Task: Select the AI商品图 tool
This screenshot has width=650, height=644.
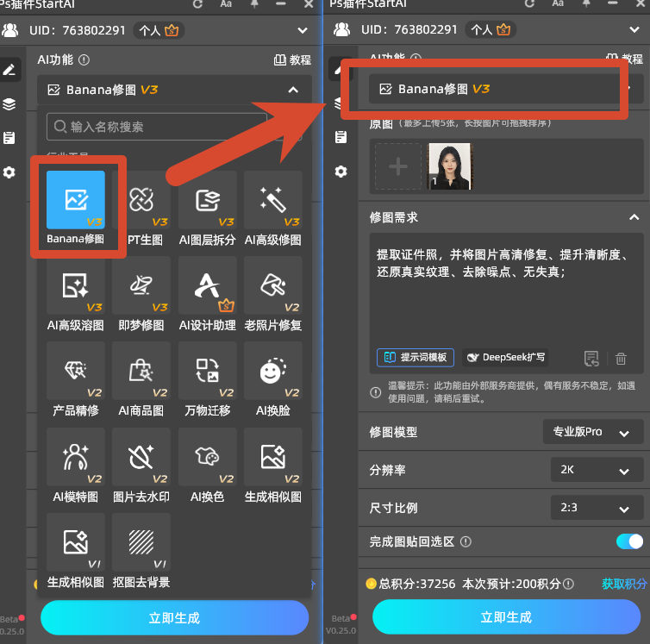Action: 141,371
